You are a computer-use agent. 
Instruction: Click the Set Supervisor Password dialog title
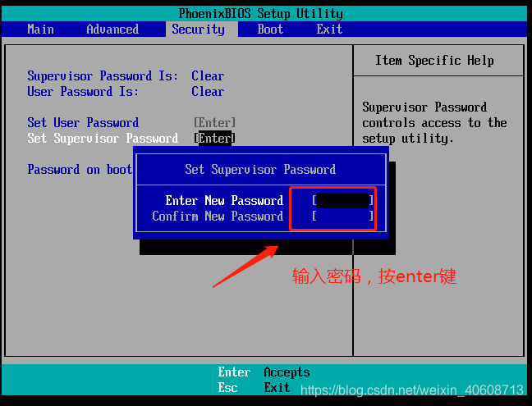(260, 170)
